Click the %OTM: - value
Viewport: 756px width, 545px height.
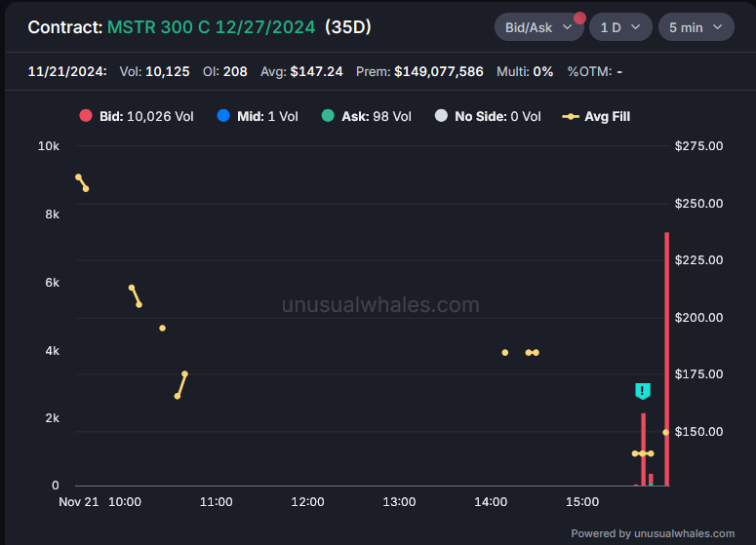pyautogui.click(x=595, y=72)
